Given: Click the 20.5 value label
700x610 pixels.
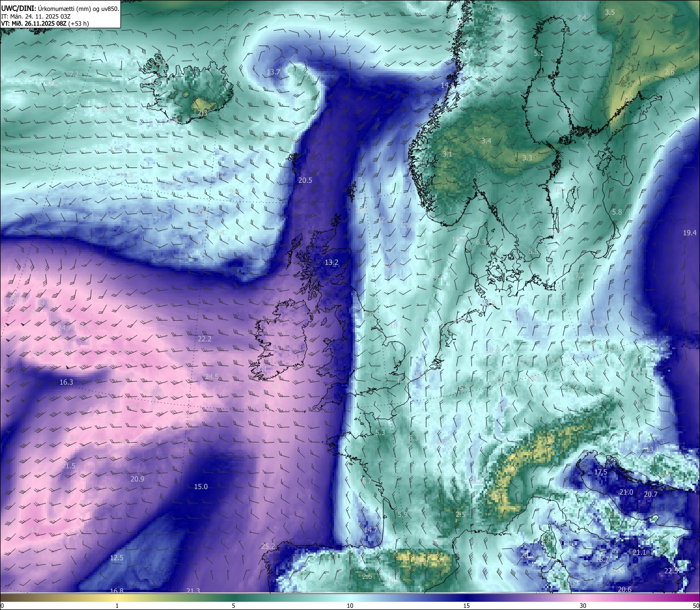Looking at the screenshot, I should [305, 181].
